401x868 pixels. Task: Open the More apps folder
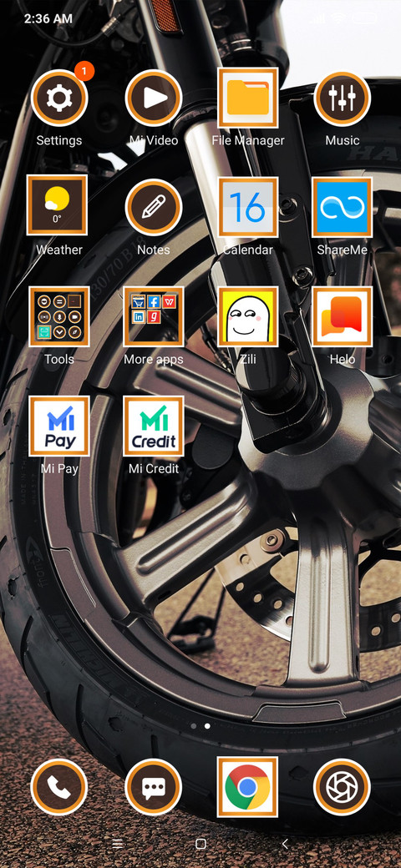pyautogui.click(x=154, y=316)
